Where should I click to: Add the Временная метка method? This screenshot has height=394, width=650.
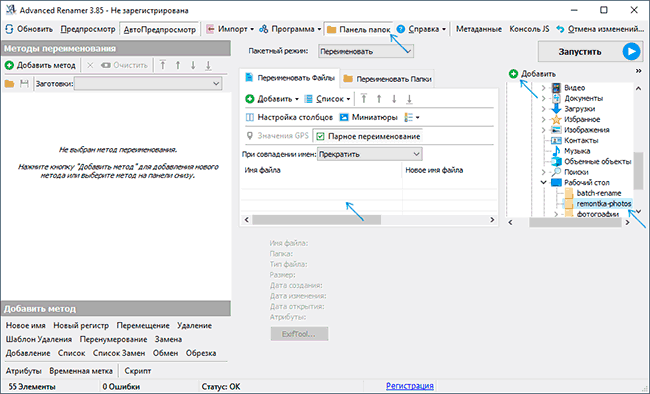point(81,371)
